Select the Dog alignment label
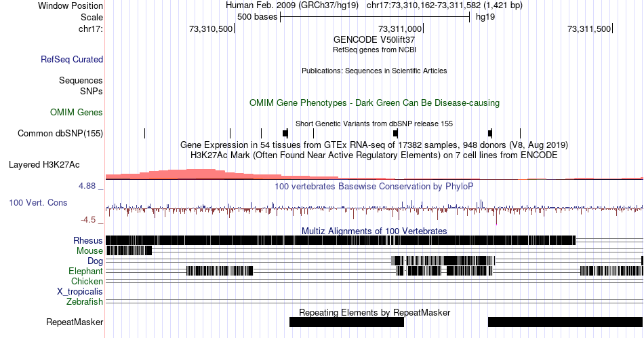The height and width of the screenshot is (338, 644). point(96,261)
